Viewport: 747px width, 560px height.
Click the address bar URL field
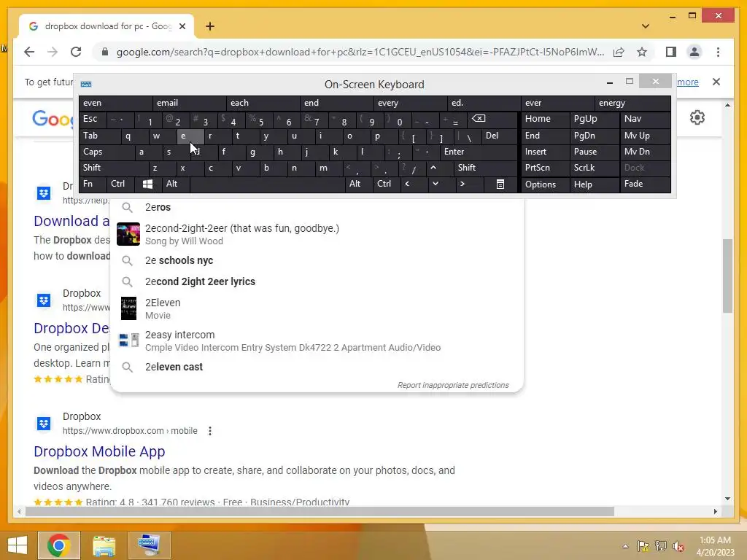[360, 52]
